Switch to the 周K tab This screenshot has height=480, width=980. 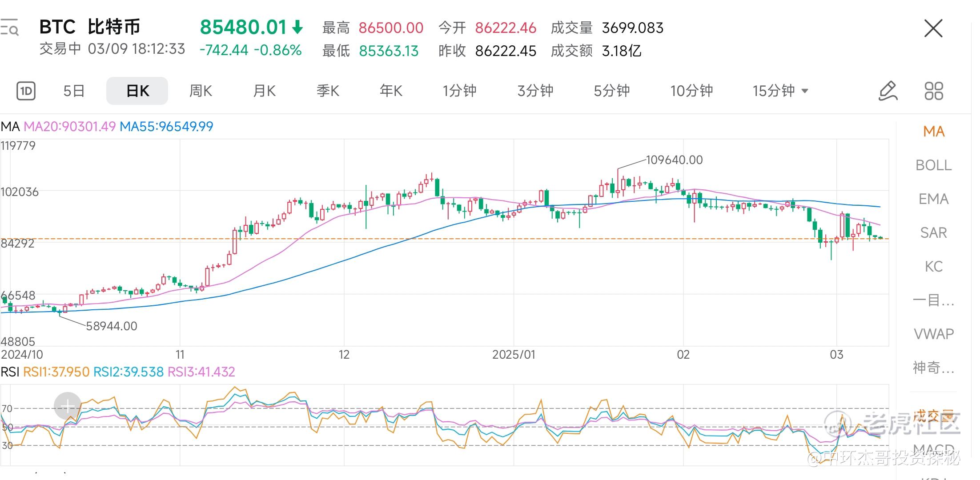(x=201, y=91)
